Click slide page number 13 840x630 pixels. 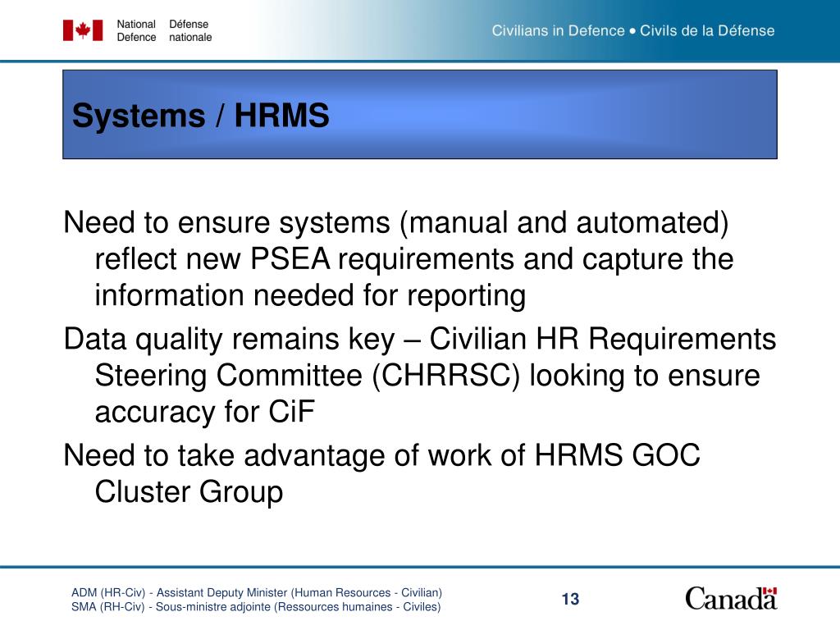coord(571,599)
